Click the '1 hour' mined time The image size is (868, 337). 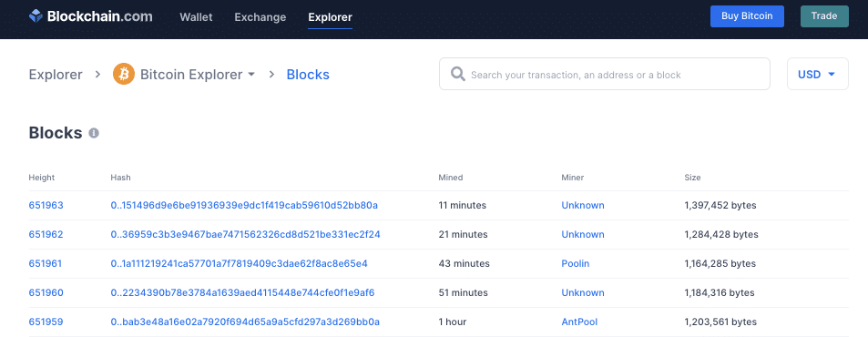point(453,322)
